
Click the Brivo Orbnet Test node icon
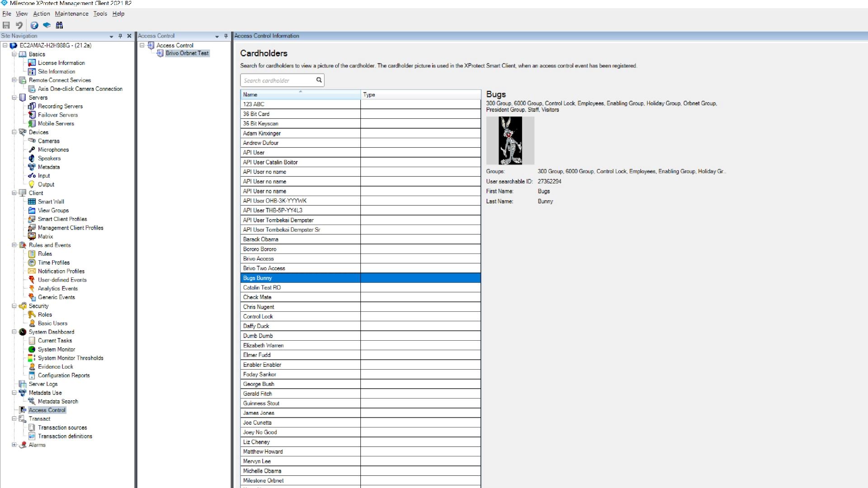point(160,53)
